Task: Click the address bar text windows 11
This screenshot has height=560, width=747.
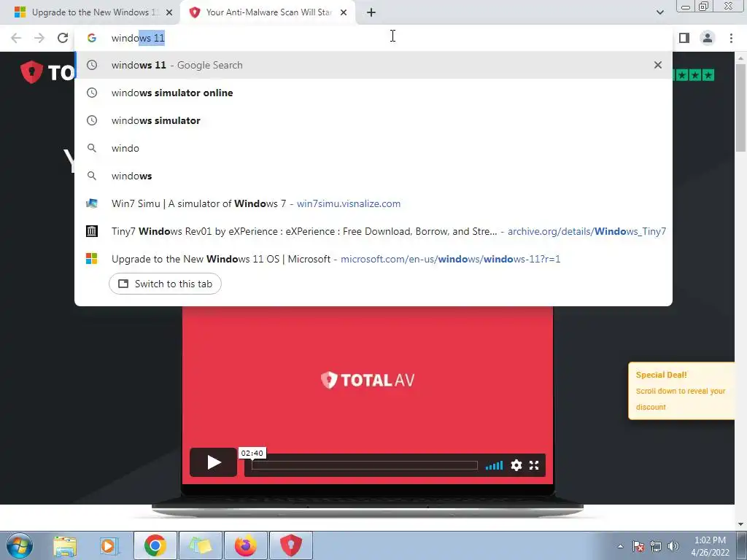Action: [x=138, y=38]
